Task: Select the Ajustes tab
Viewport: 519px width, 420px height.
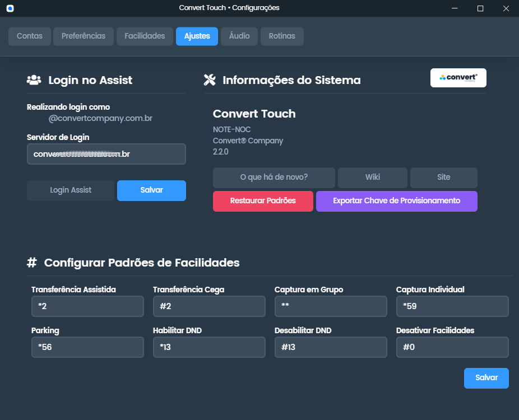Action: pos(197,36)
